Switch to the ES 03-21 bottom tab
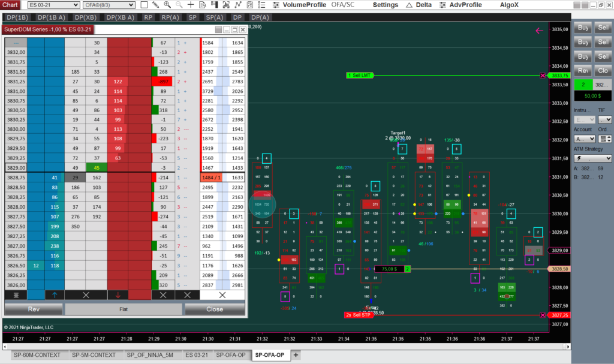Image resolution: width=614 pixels, height=364 pixels. tap(197, 355)
